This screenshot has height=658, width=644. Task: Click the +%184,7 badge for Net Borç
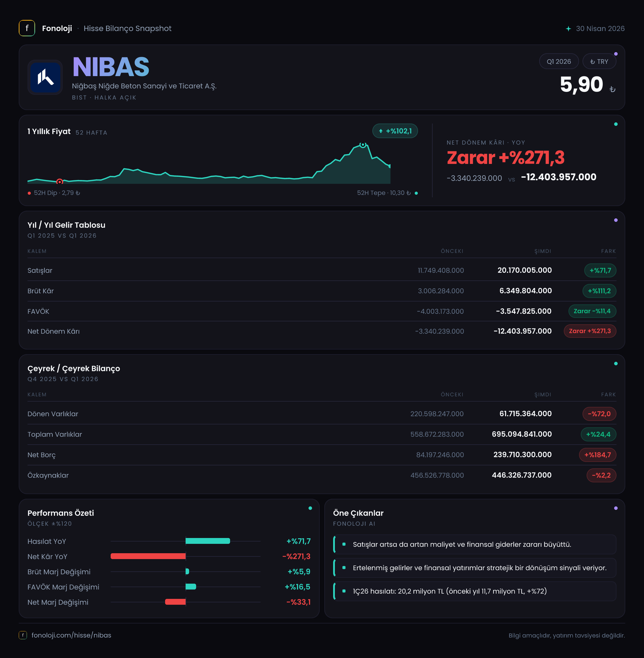[x=597, y=455]
